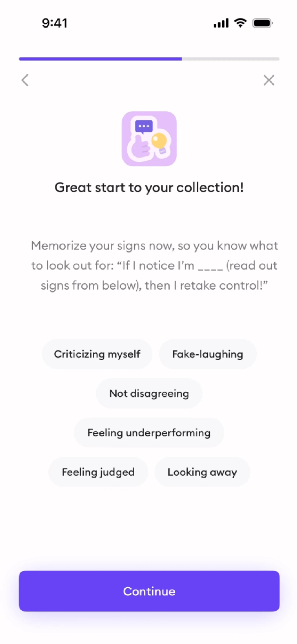Click the purple progress bar
The width and height of the screenshot is (297, 644).
pos(100,59)
